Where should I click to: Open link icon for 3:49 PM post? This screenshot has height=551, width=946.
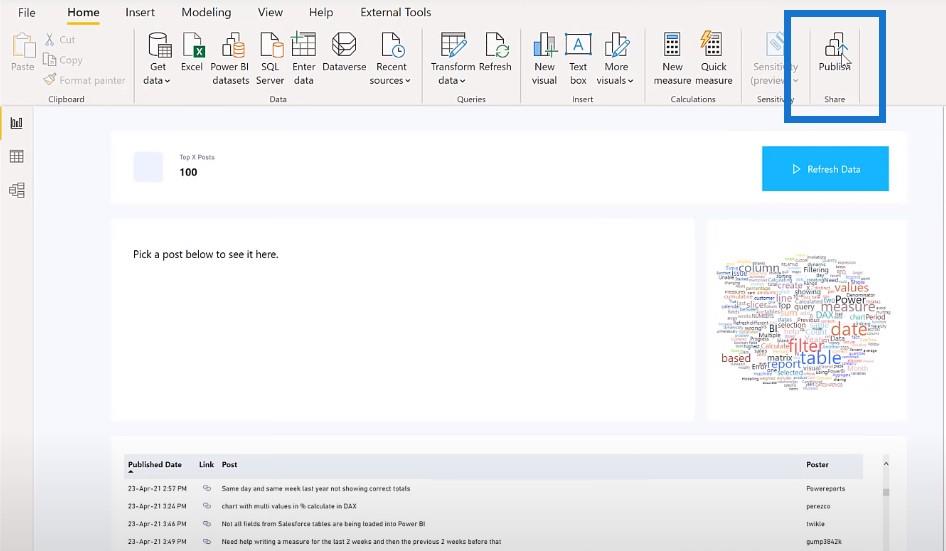tap(207, 541)
